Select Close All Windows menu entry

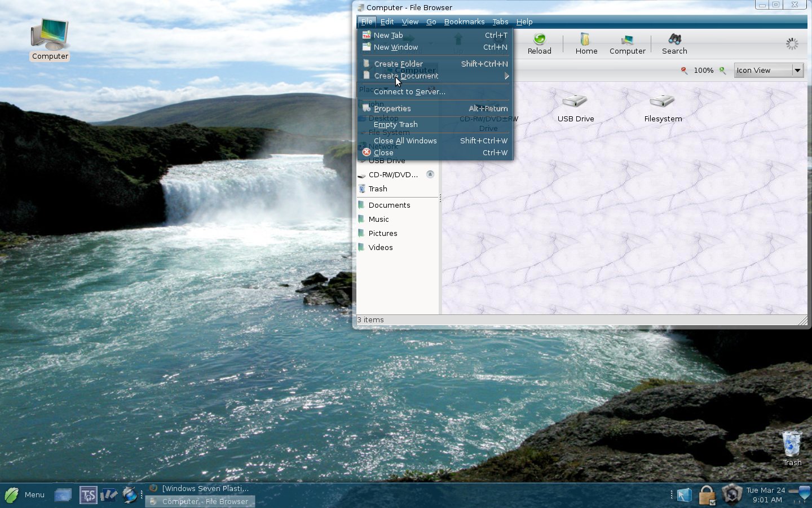click(x=435, y=141)
